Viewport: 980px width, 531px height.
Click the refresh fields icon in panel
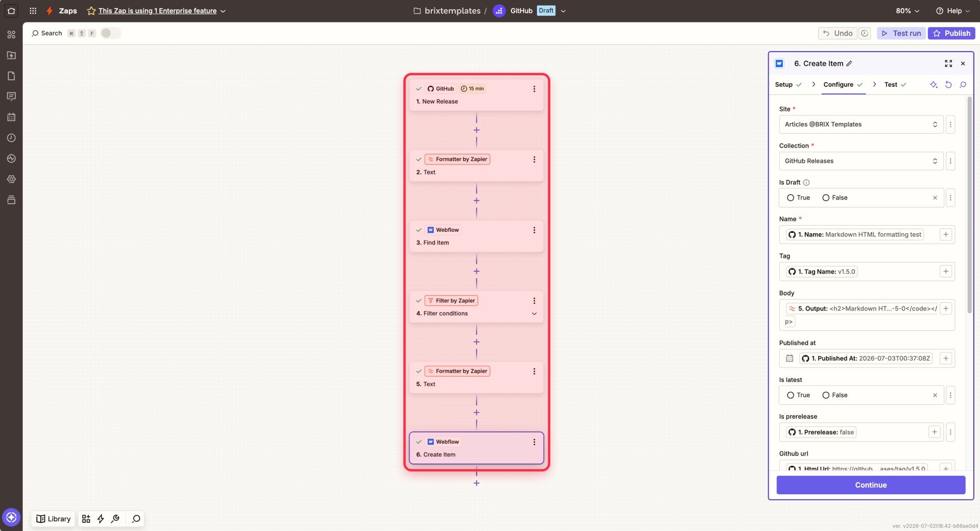(948, 85)
